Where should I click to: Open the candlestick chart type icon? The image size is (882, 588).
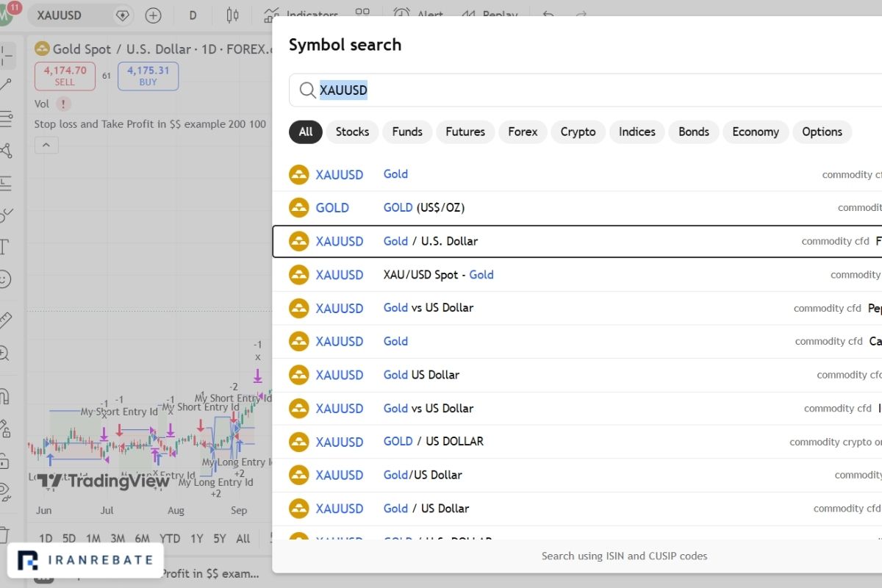click(x=233, y=15)
